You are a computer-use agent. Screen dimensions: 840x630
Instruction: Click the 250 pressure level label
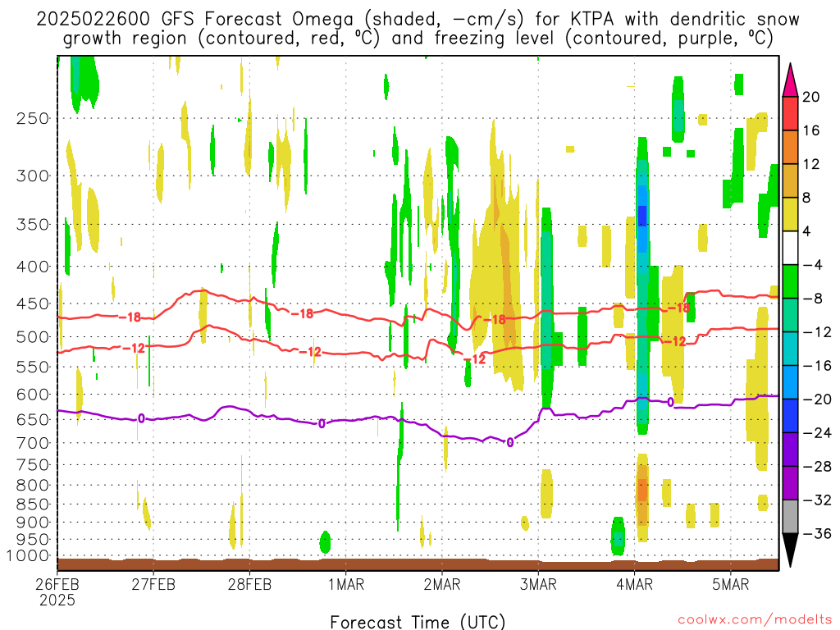[33, 118]
